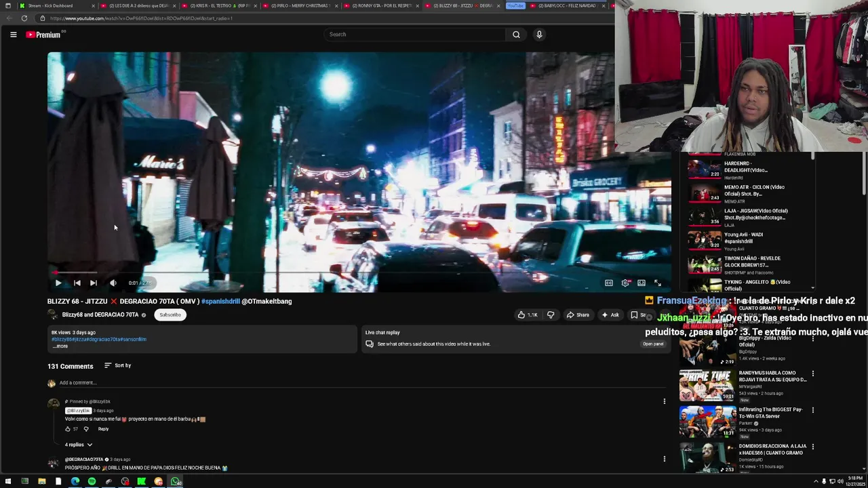This screenshot has height=488, width=868.
Task: Like the pinned @BlizzyEbk comment
Action: 68,429
